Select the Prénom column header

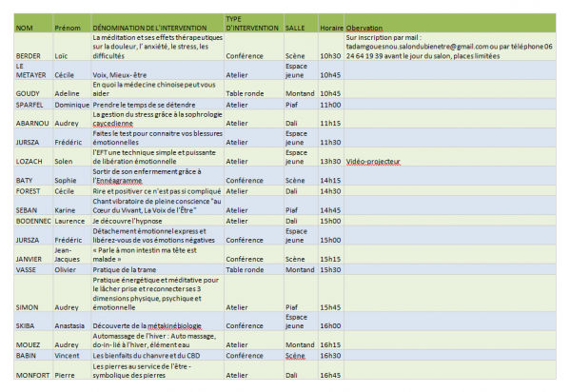(72, 23)
